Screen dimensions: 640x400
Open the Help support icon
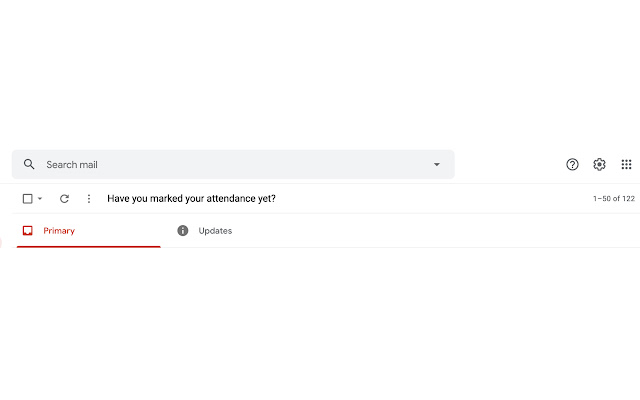[572, 164]
